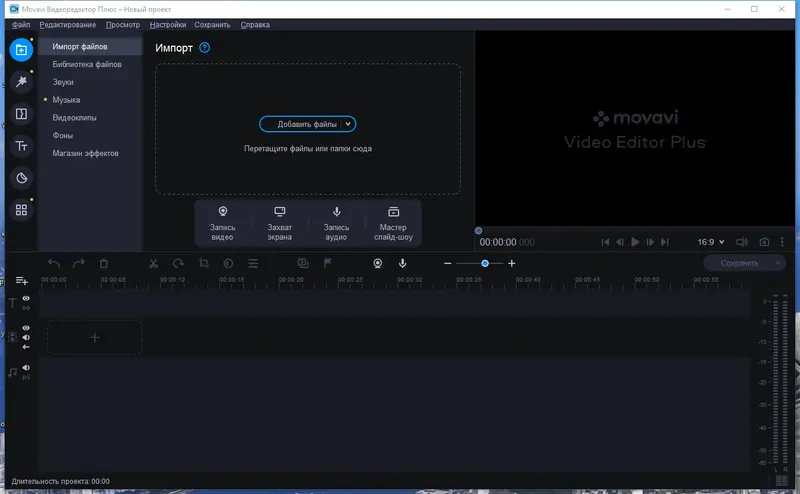Viewport: 800px width, 494px height.
Task: Toggle title track visibility eye
Action: click(x=26, y=299)
